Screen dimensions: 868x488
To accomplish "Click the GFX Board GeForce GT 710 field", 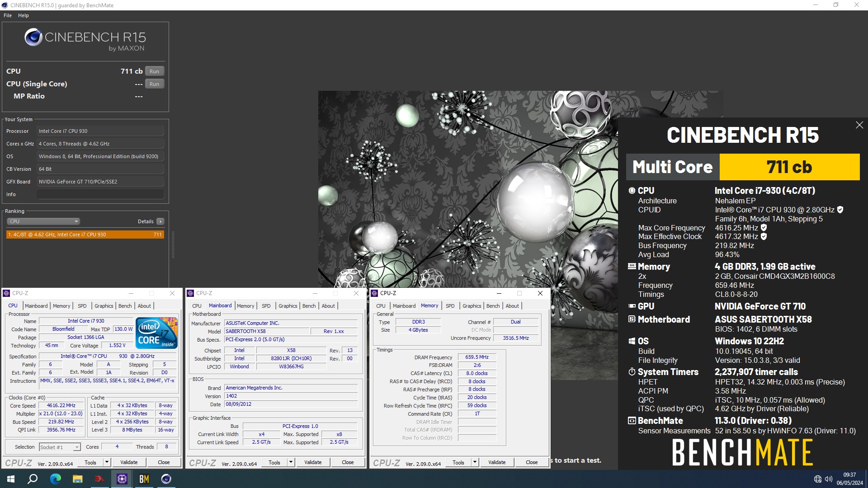I will [100, 182].
